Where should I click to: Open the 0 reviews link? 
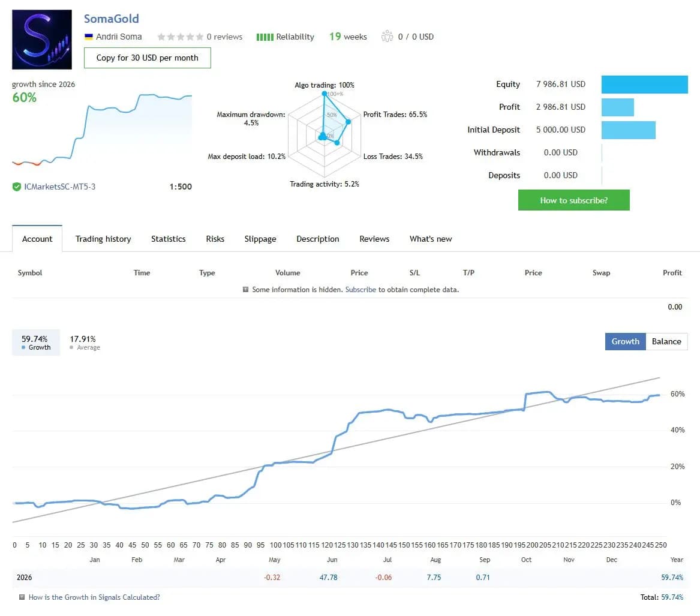click(224, 37)
